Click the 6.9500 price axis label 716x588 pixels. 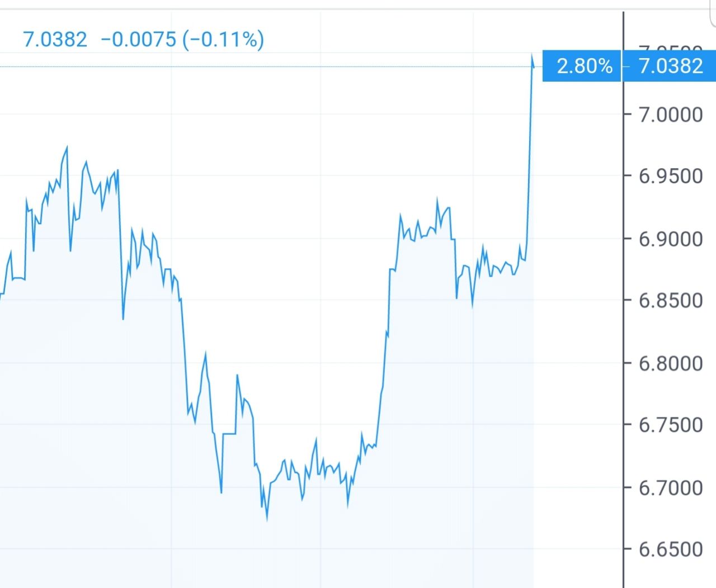670,176
